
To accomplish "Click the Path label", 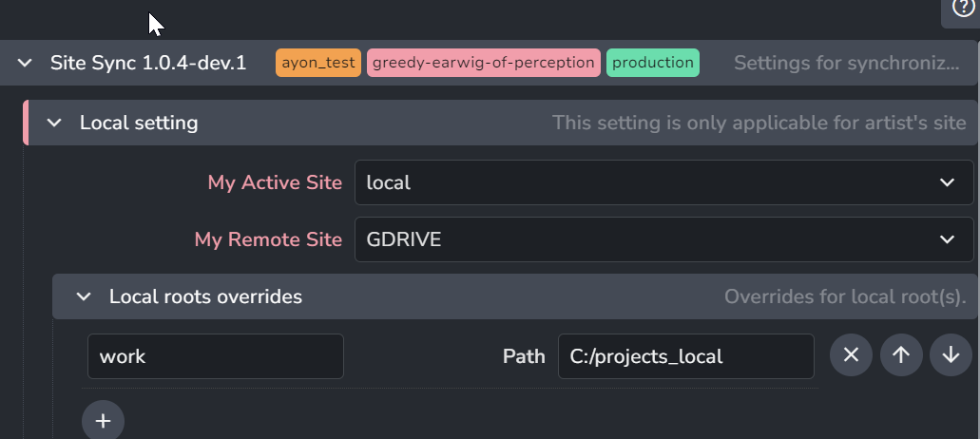I will [524, 356].
